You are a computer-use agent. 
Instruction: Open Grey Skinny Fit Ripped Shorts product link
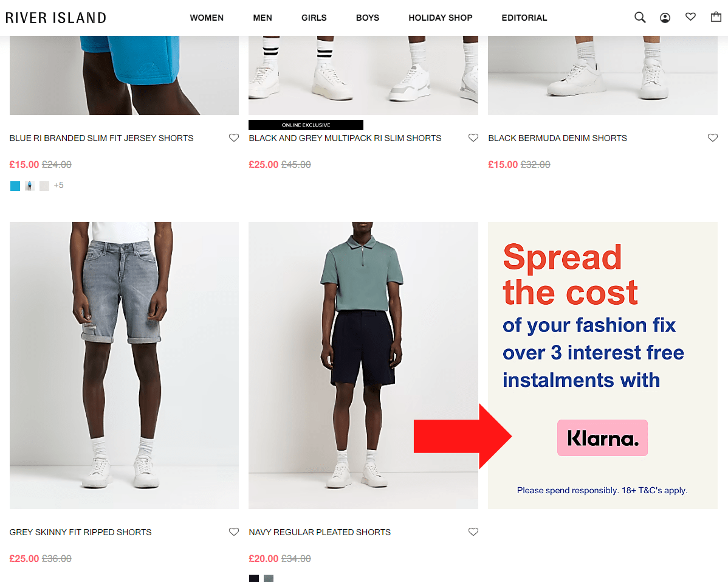80,532
